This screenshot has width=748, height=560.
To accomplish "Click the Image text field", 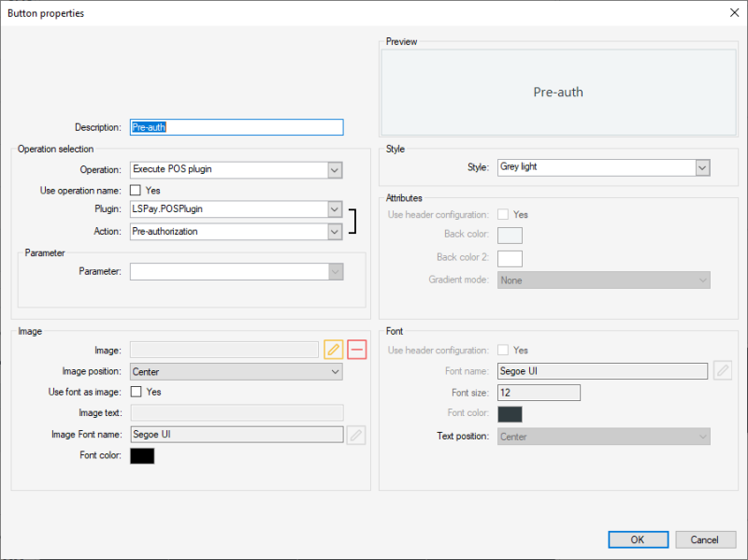I will coord(237,412).
